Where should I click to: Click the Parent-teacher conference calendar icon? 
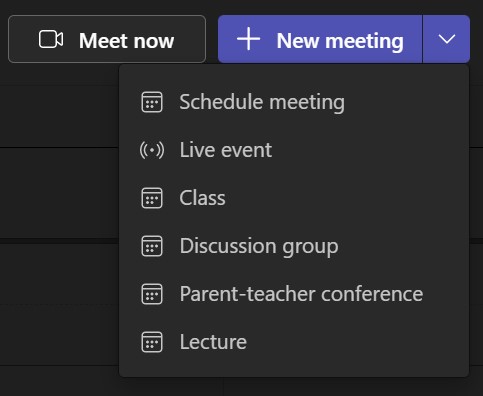(x=152, y=294)
